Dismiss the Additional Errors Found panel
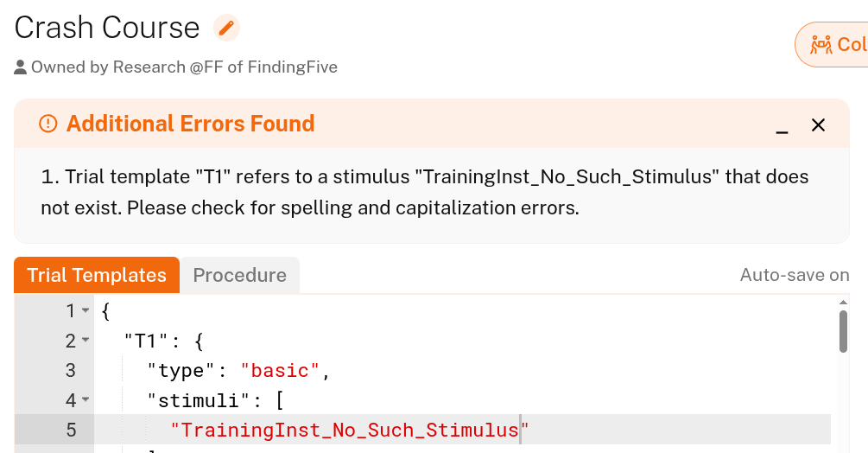Image resolution: width=868 pixels, height=453 pixels. pyautogui.click(x=819, y=125)
